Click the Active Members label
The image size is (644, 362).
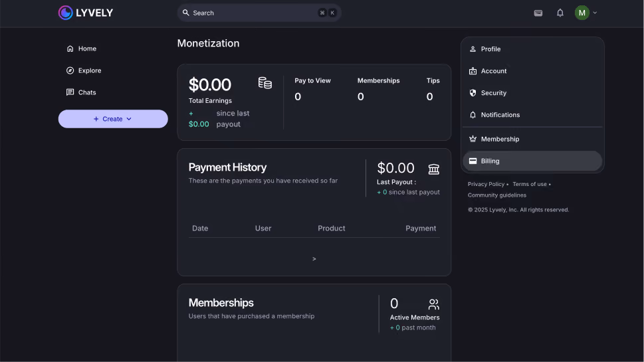tap(415, 317)
